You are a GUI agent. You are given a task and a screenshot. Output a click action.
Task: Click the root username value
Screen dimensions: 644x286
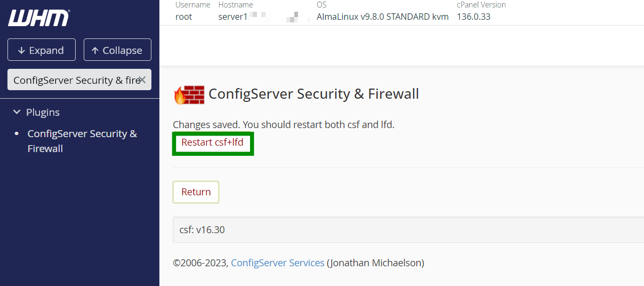click(183, 17)
